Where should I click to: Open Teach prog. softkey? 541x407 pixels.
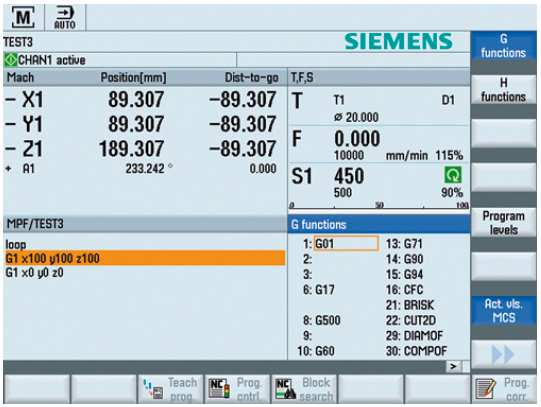(170, 389)
